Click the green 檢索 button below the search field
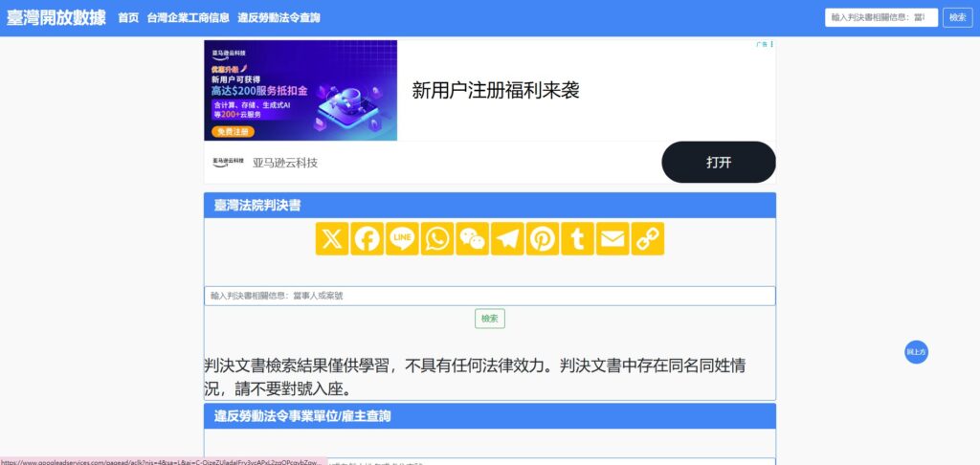Viewport: 980px width, 465px height. click(489, 318)
